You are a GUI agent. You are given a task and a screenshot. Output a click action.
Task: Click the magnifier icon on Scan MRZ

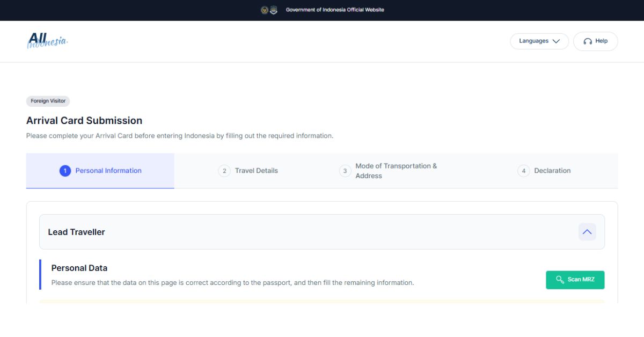pos(560,280)
